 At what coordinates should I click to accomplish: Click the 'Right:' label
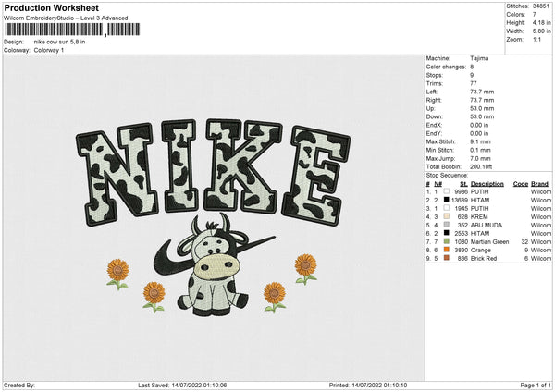click(x=434, y=100)
